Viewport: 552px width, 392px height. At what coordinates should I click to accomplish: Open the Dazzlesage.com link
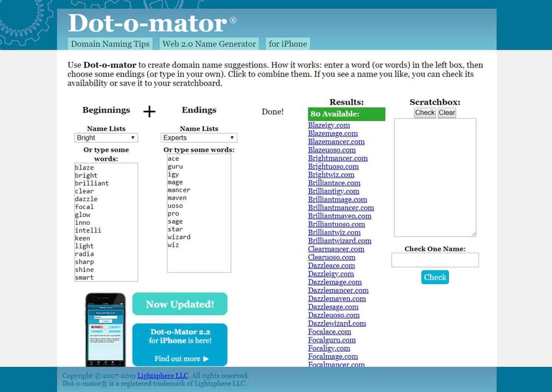(x=333, y=307)
